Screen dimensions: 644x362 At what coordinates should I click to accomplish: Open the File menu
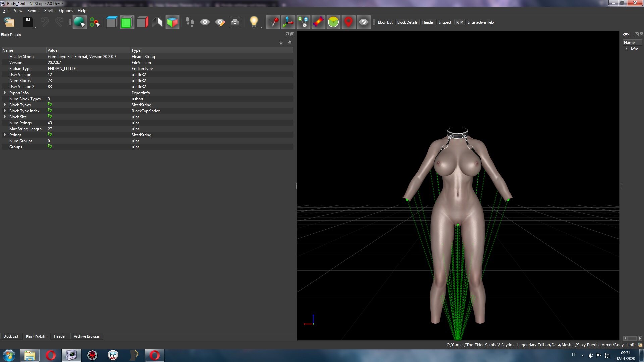(6, 11)
